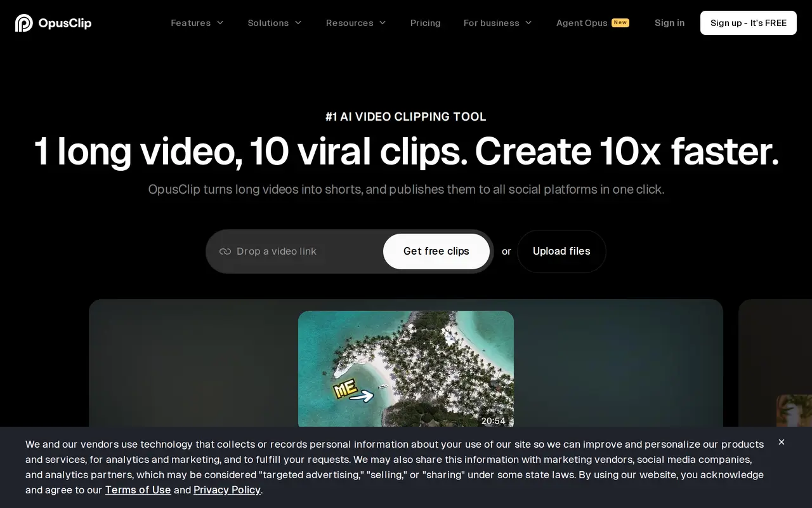This screenshot has height=508, width=812.
Task: Click the main headline about viral clips
Action: coord(406,152)
